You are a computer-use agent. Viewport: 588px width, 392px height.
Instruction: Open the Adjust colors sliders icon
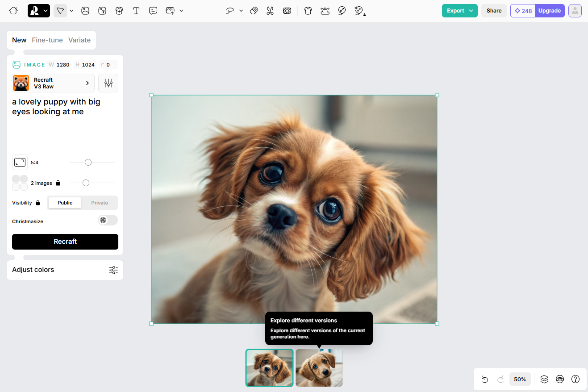tap(113, 270)
